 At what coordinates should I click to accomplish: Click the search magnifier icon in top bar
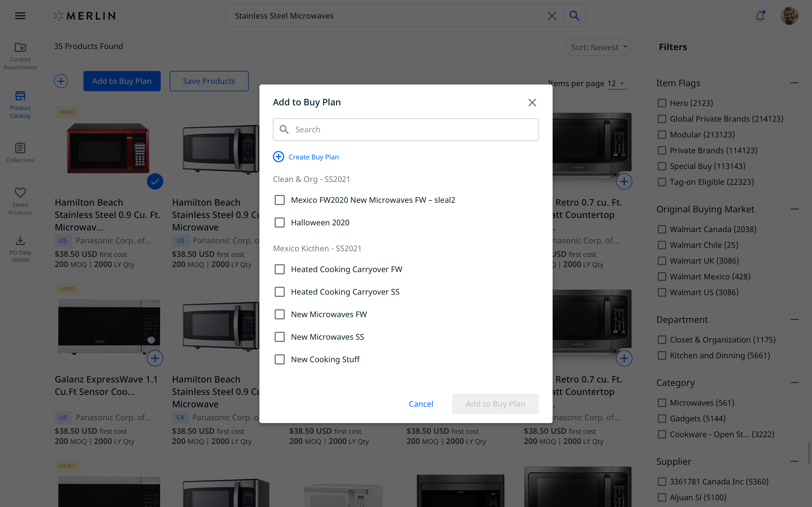pos(574,16)
